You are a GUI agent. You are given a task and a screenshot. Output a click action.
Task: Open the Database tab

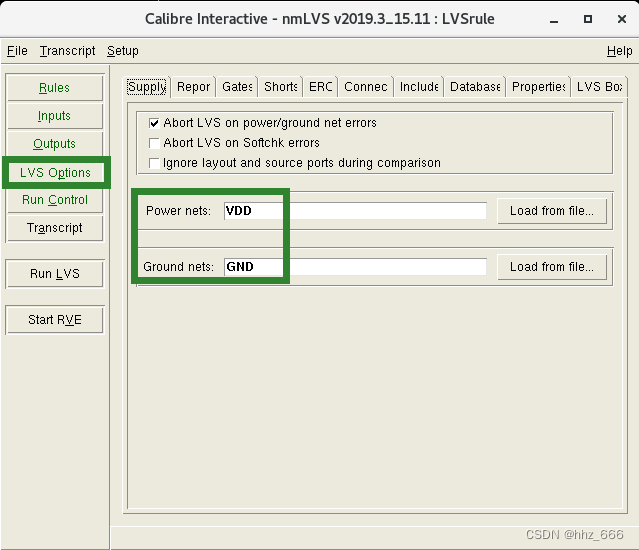475,87
